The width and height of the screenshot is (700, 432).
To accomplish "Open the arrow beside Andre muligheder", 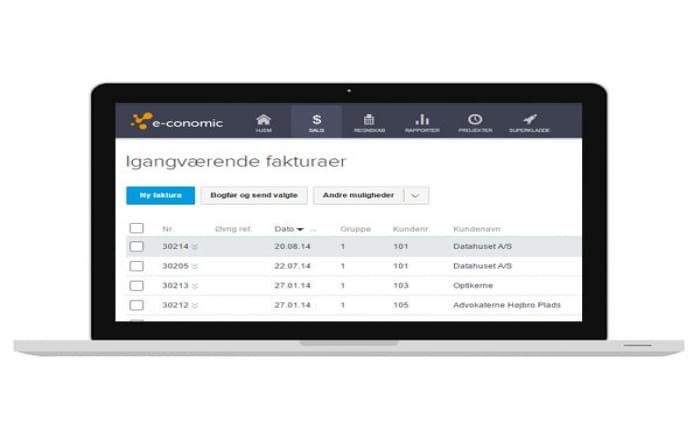I will [x=416, y=195].
